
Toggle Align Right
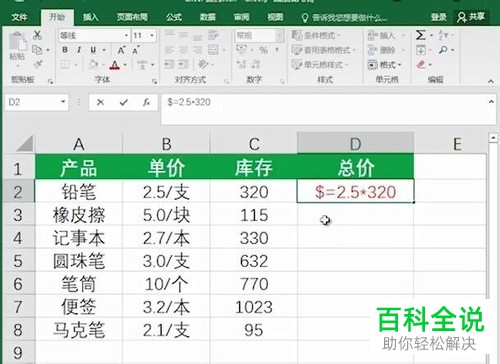pyautogui.click(x=197, y=50)
